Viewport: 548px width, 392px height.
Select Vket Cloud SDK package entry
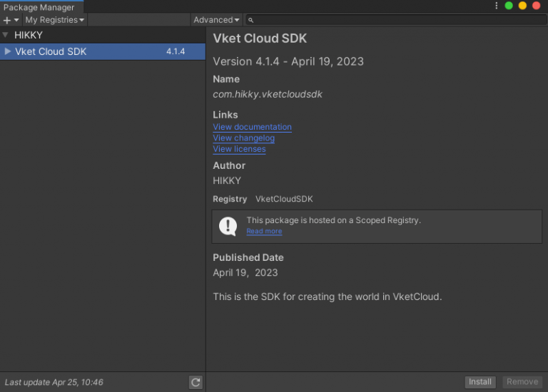pos(86,51)
